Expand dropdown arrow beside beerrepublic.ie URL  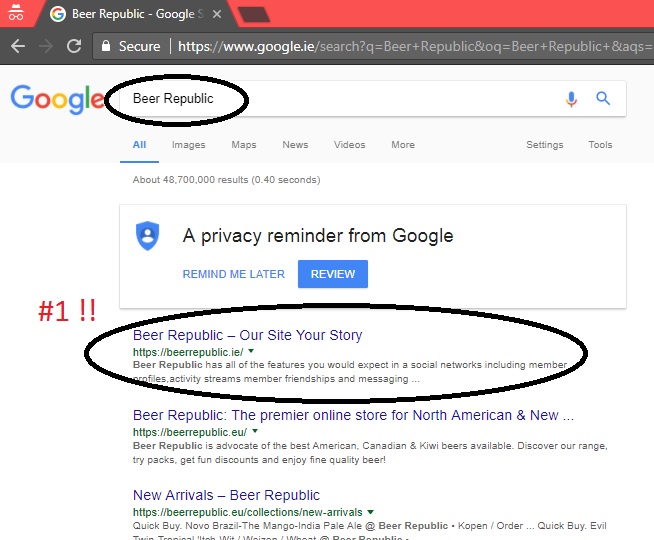(251, 351)
